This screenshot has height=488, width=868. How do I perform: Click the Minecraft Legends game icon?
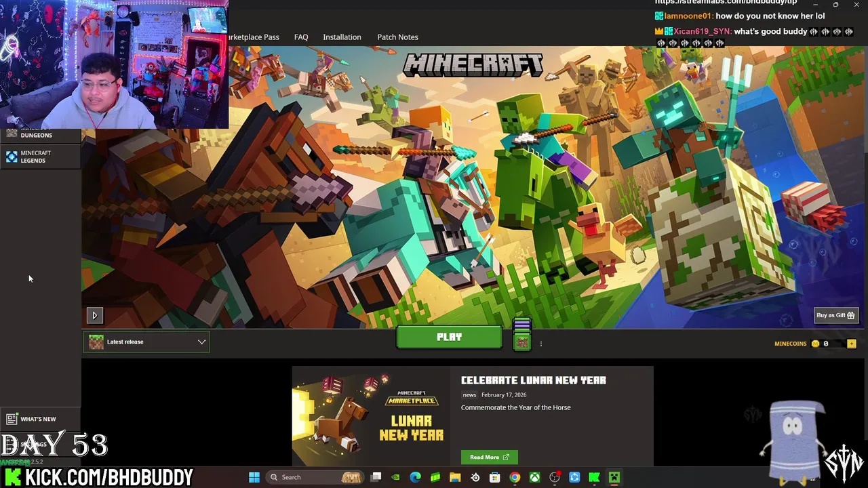pos(12,157)
